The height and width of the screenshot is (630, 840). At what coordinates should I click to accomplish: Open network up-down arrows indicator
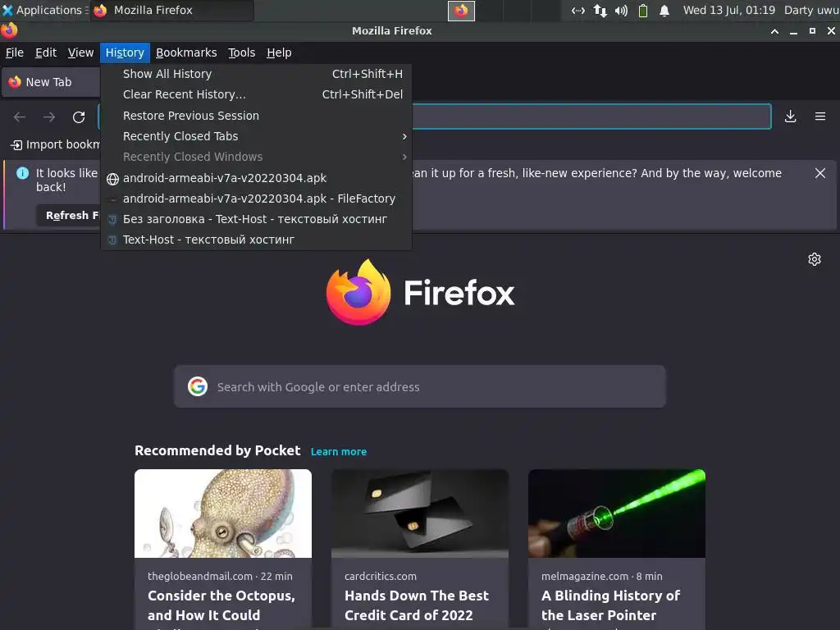coord(600,11)
